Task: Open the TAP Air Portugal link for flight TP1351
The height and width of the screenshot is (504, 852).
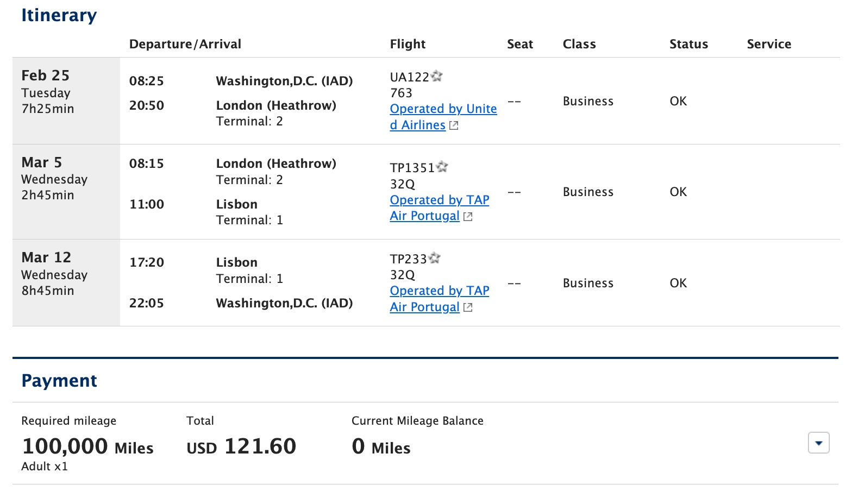Action: tap(439, 200)
